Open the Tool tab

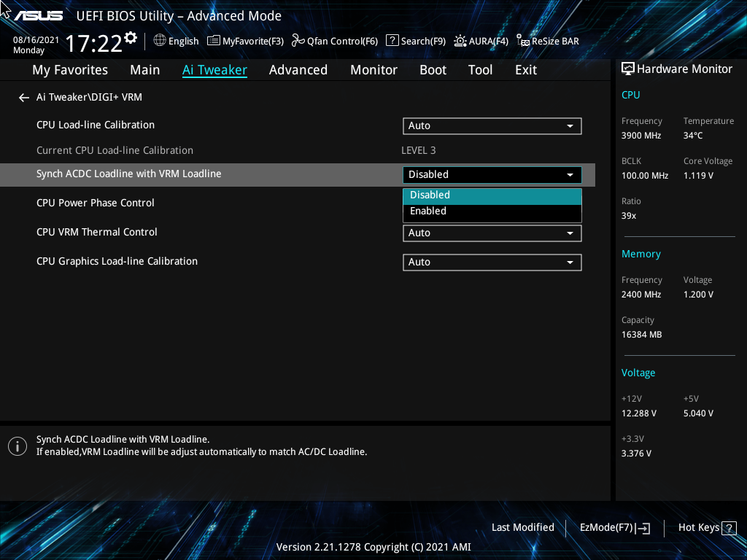tap(480, 70)
